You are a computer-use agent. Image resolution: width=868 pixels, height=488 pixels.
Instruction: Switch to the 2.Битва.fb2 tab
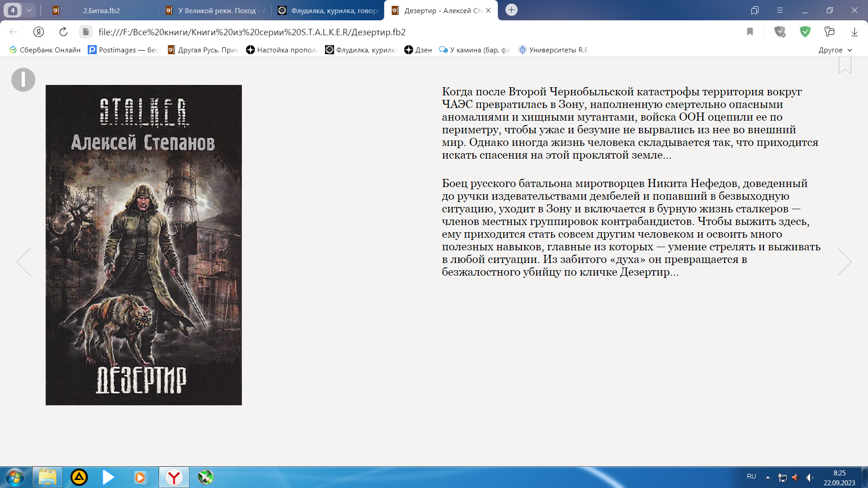(101, 10)
